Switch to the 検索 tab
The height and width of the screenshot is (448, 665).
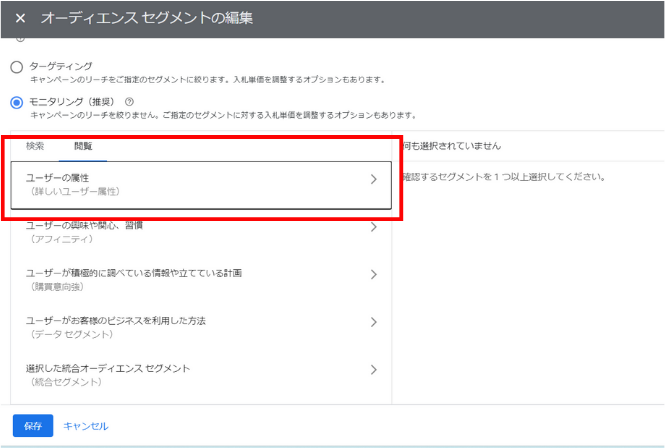pos(35,146)
